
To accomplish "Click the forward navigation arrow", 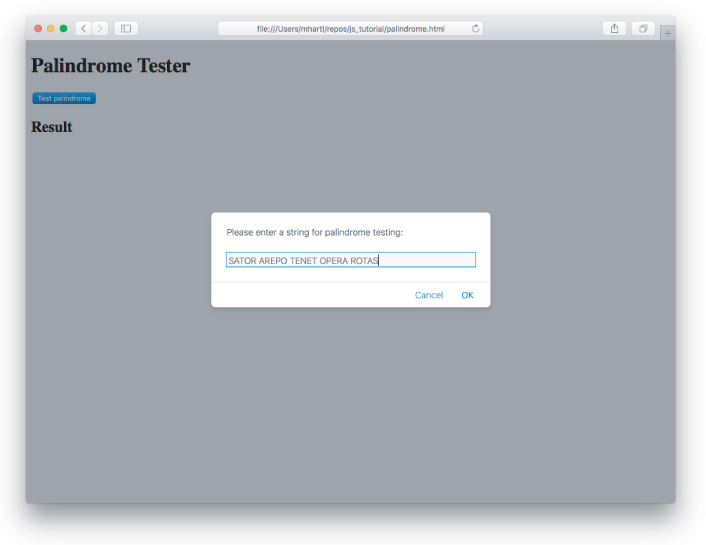I will point(99,28).
